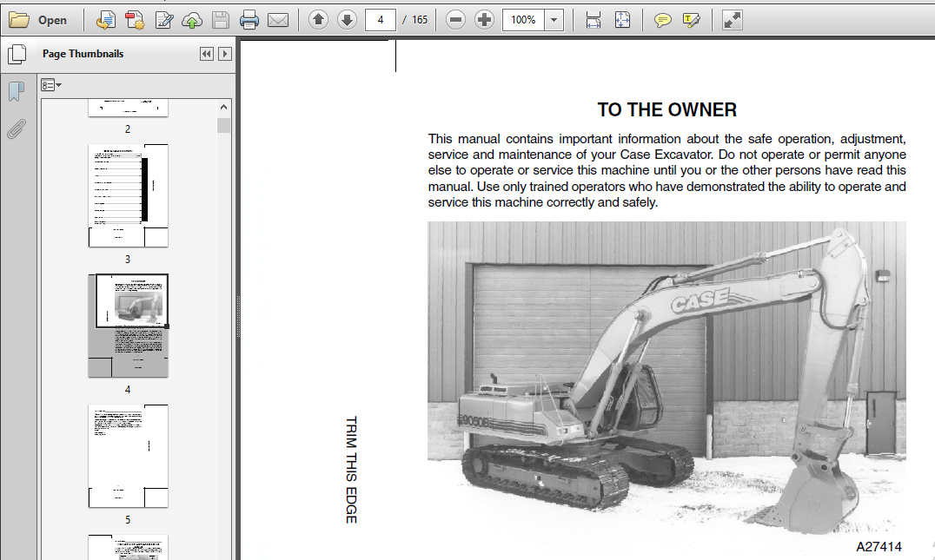Click the page number field showing 4
This screenshot has width=935, height=560.
[x=381, y=20]
